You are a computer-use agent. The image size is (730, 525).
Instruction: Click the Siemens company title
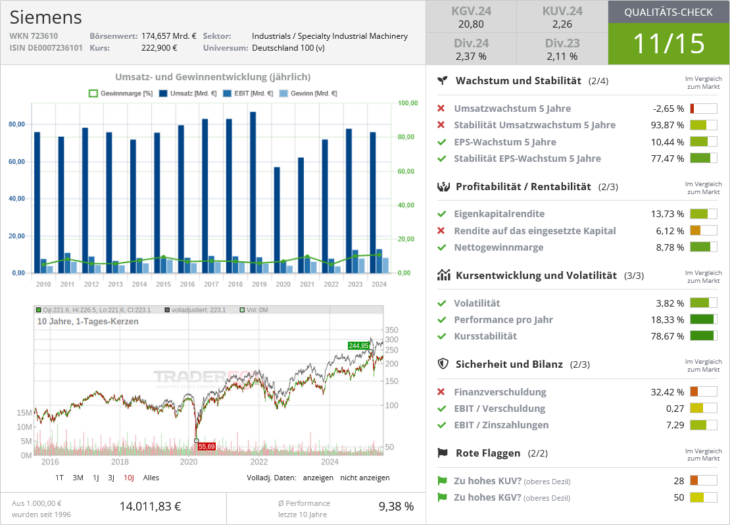pos(46,17)
